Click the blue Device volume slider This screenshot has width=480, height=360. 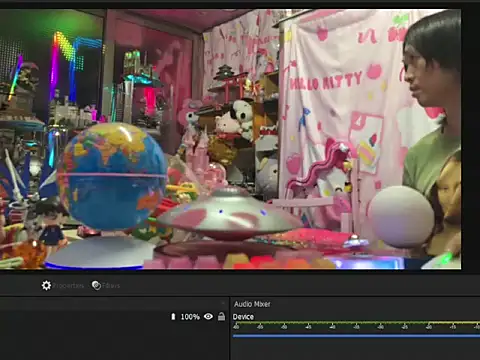(x=356, y=336)
